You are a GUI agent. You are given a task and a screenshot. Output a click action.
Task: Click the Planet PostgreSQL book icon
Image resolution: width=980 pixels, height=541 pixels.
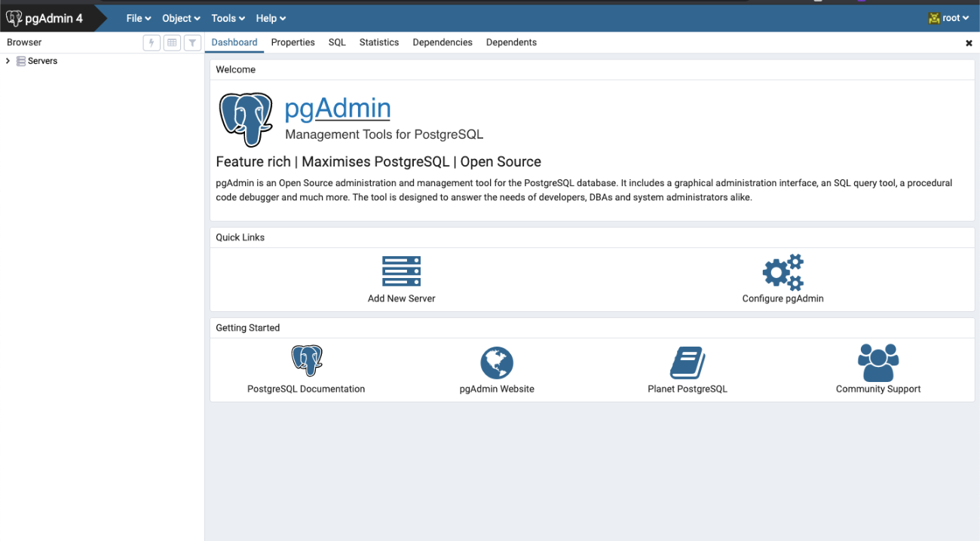click(x=688, y=363)
